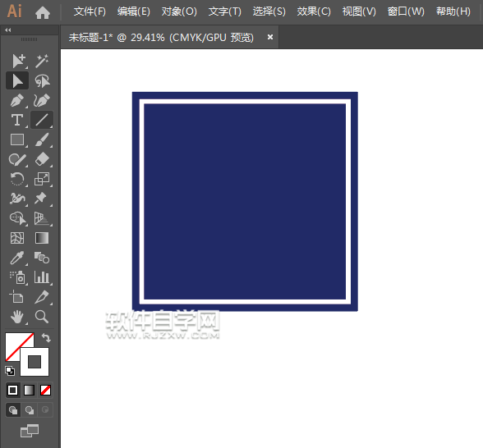
Task: Choose the Gradient tool
Action: pos(42,238)
